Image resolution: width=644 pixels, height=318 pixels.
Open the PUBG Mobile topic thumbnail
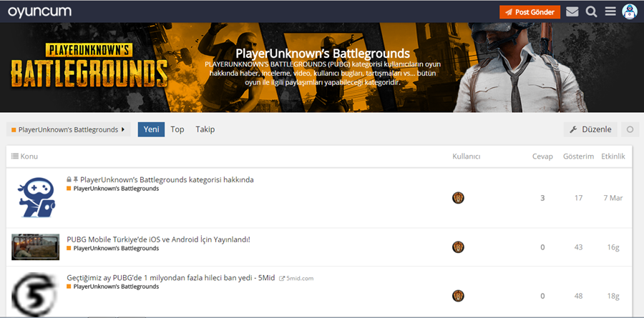click(35, 247)
